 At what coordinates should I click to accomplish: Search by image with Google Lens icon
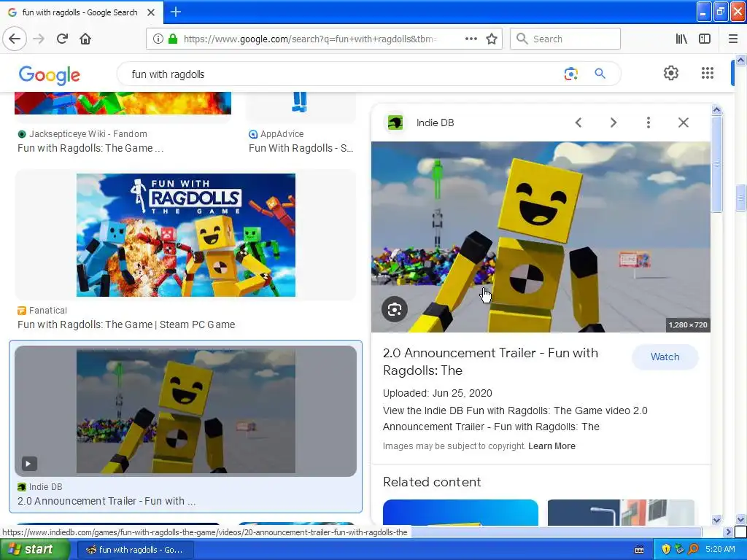pyautogui.click(x=570, y=74)
